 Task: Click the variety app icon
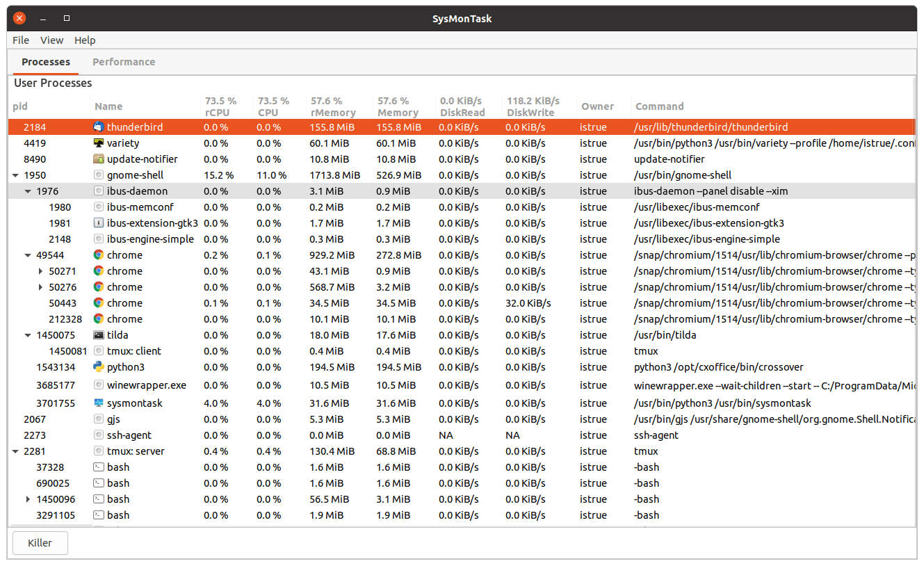99,143
